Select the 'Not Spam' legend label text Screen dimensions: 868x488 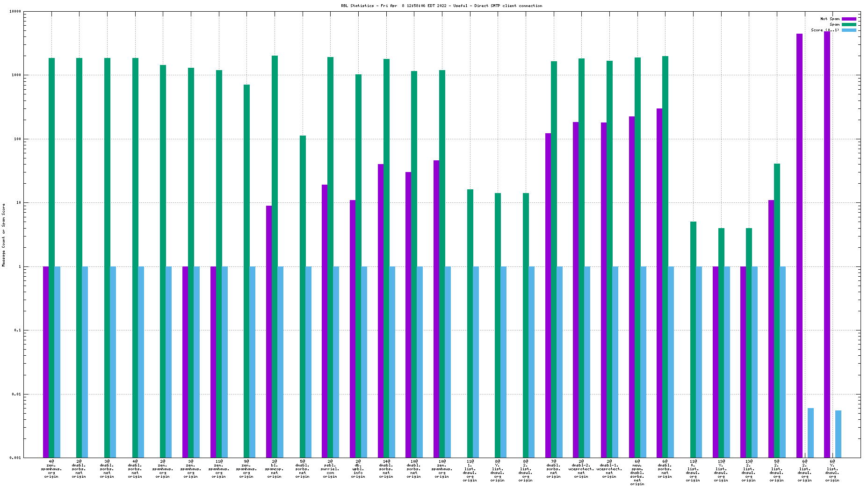[x=830, y=19]
